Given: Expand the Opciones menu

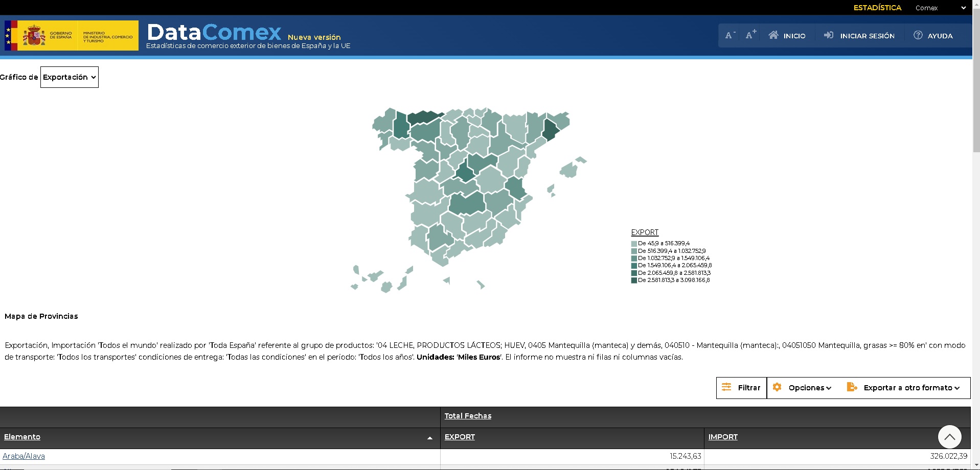Looking at the screenshot, I should coord(809,387).
